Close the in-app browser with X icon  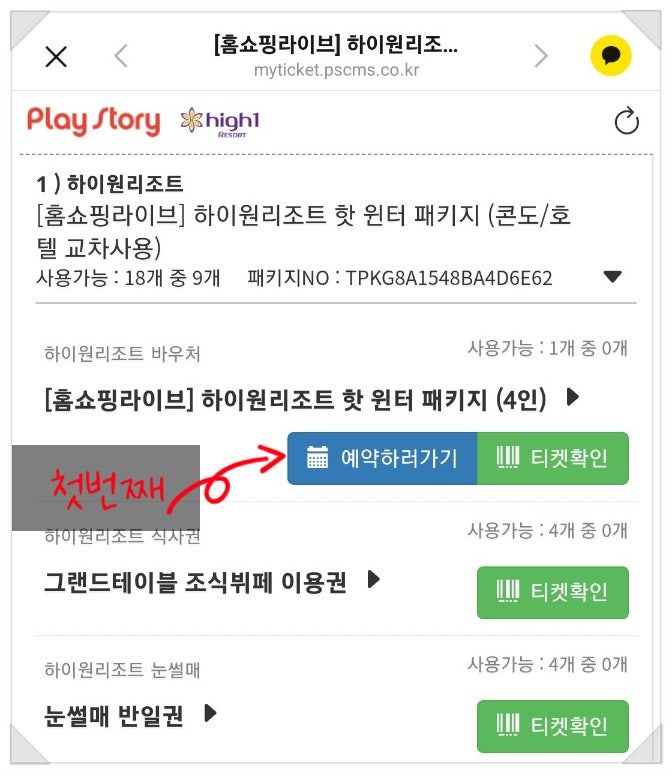point(56,56)
